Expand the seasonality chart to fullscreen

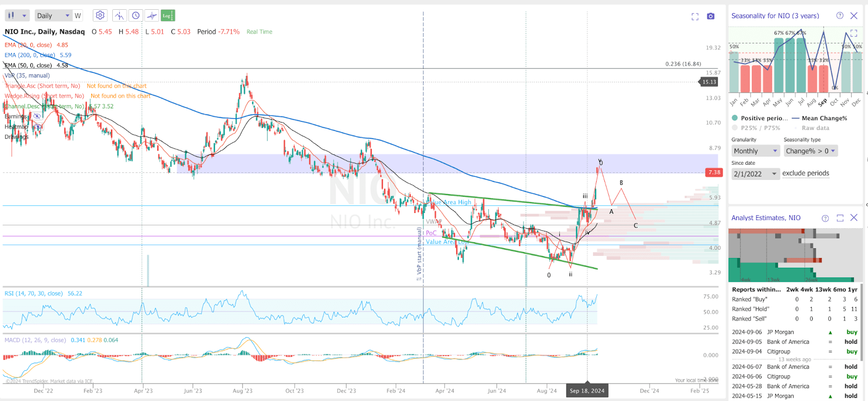(853, 33)
